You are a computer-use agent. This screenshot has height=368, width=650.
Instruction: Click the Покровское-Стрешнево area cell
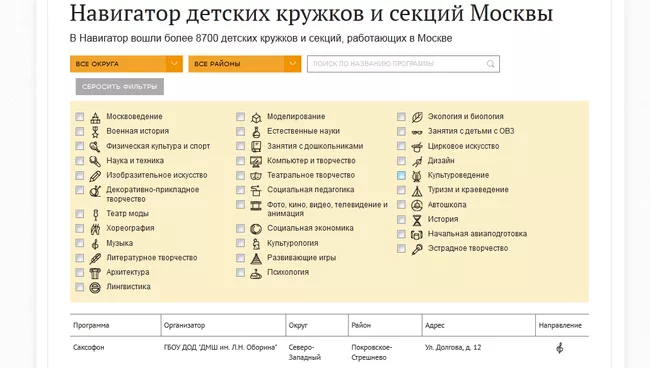(371, 352)
